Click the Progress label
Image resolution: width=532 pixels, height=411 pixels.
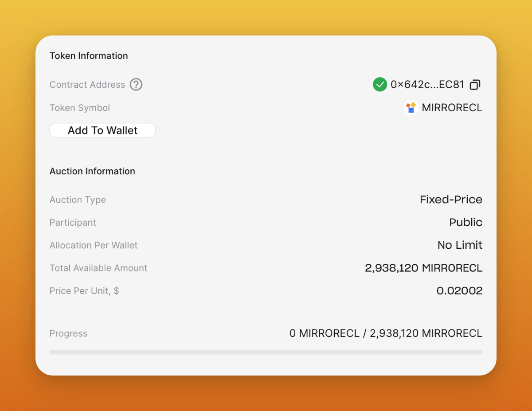click(x=68, y=333)
